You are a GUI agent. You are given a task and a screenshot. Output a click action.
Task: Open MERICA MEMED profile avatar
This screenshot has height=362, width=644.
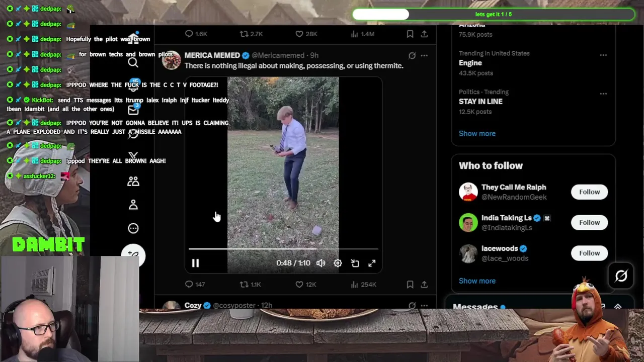pos(171,60)
